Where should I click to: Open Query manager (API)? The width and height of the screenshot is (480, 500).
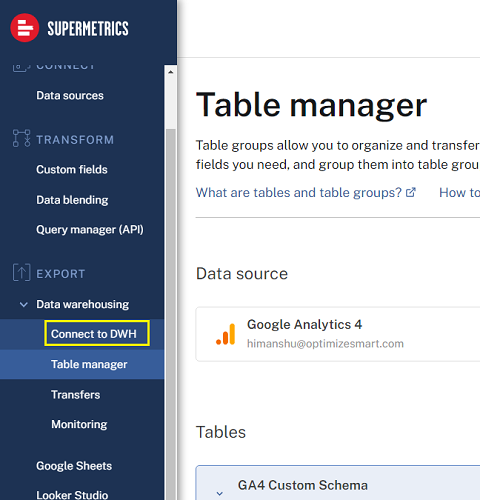pos(90,230)
